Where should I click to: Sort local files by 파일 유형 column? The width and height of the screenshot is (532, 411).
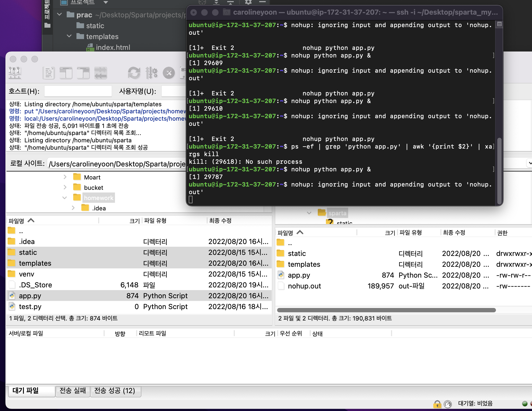(175, 221)
